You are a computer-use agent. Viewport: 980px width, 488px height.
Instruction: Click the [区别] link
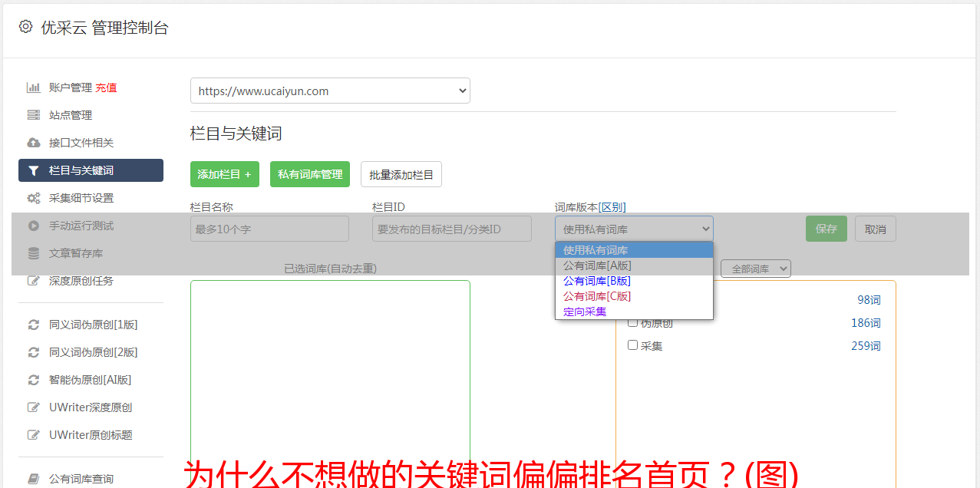coord(612,207)
